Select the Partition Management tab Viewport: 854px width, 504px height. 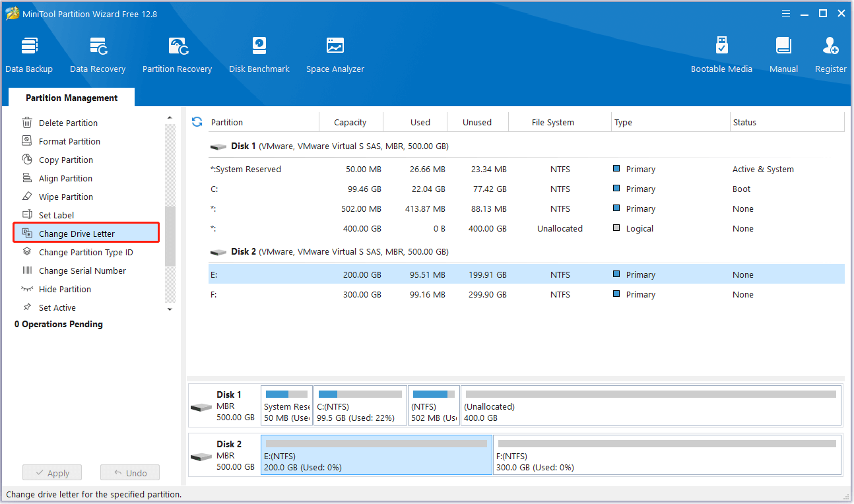pos(71,98)
